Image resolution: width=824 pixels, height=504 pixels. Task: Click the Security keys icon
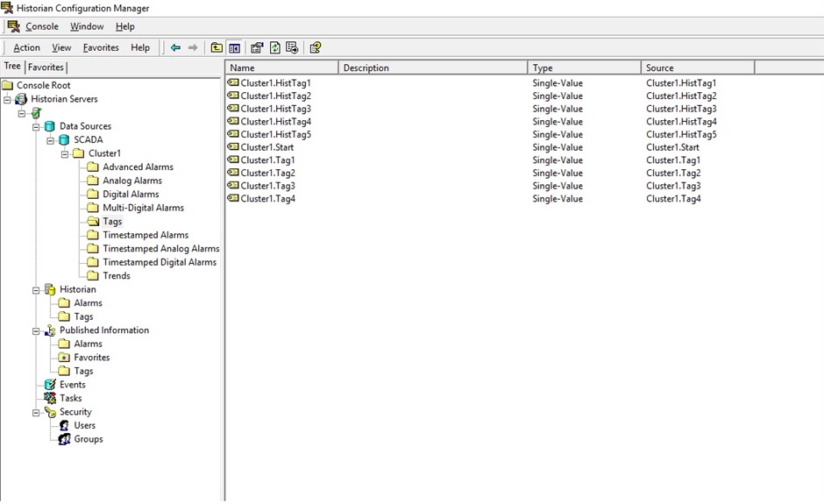point(50,412)
